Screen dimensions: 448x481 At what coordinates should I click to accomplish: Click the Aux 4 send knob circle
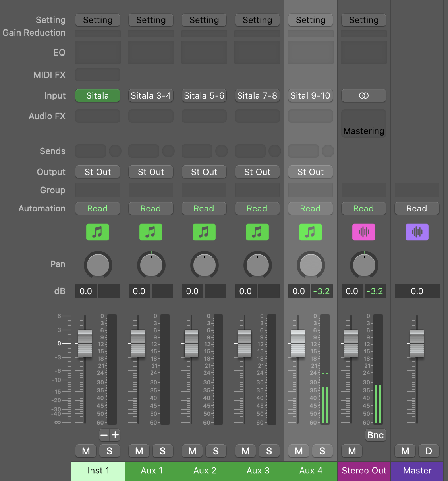pyautogui.click(x=328, y=151)
